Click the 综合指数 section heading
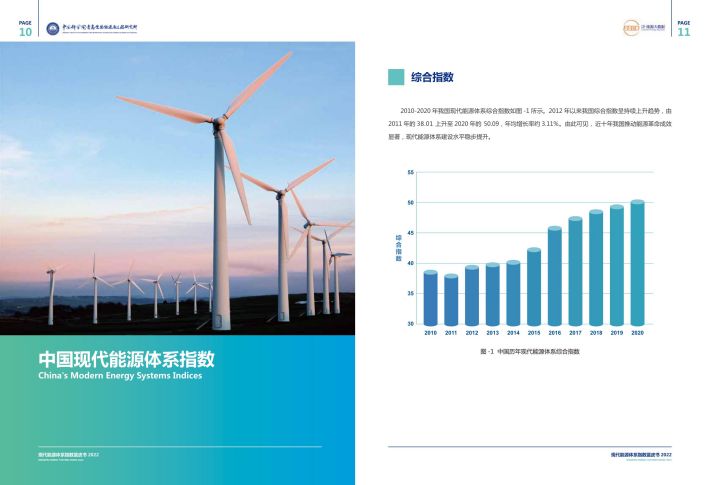The image size is (710, 485). (x=433, y=77)
